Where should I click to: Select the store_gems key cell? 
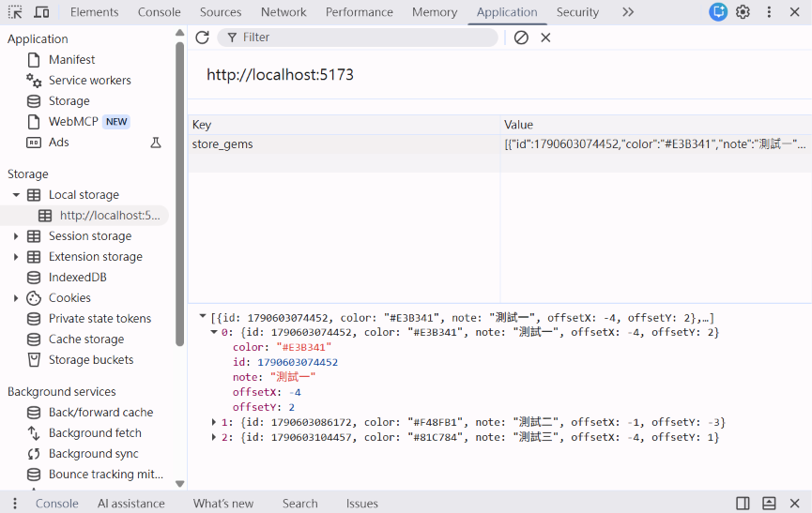(344, 144)
